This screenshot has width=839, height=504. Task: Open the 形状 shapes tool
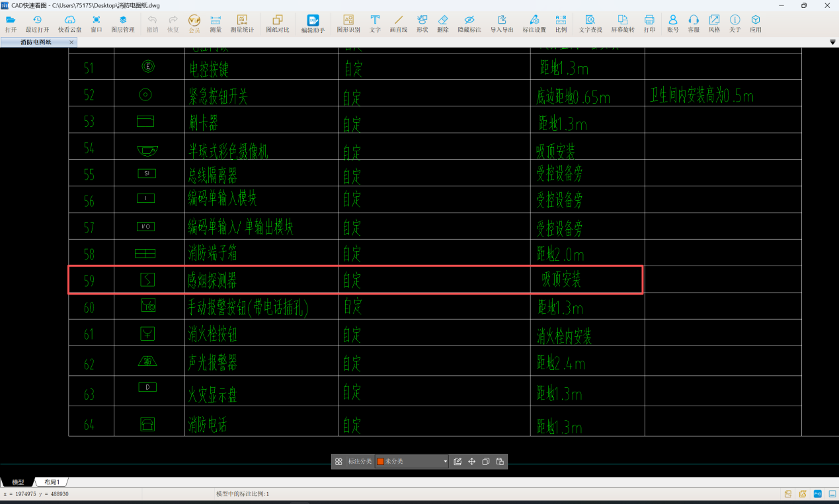point(422,24)
